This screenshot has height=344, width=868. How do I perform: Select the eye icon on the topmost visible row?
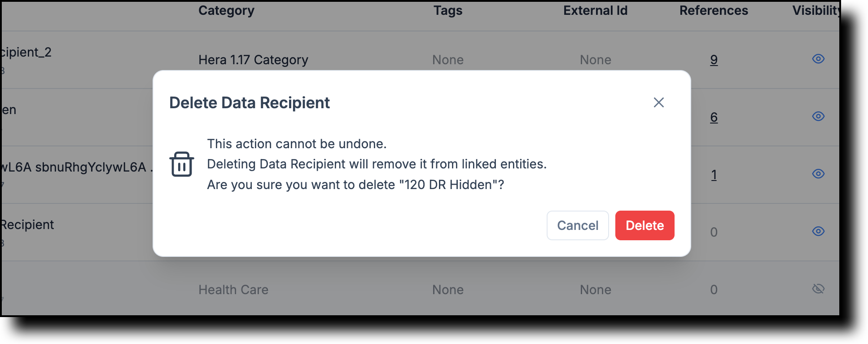point(818,59)
